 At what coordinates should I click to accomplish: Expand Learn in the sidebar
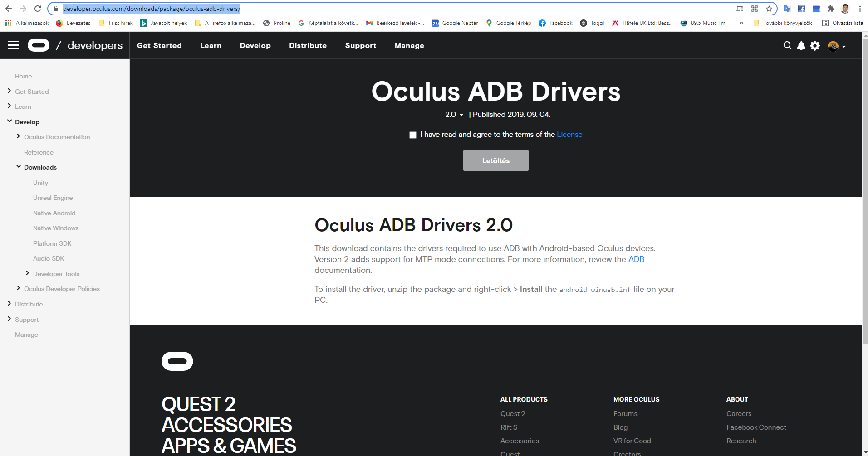pos(10,106)
